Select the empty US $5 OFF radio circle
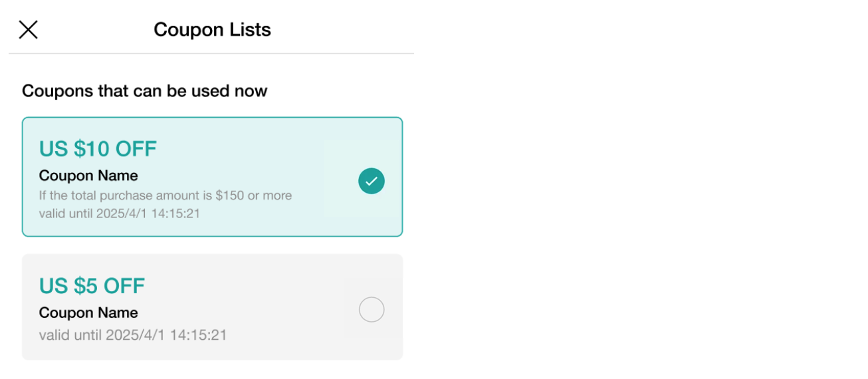Screen dimensions: 868x379 pyautogui.click(x=371, y=310)
